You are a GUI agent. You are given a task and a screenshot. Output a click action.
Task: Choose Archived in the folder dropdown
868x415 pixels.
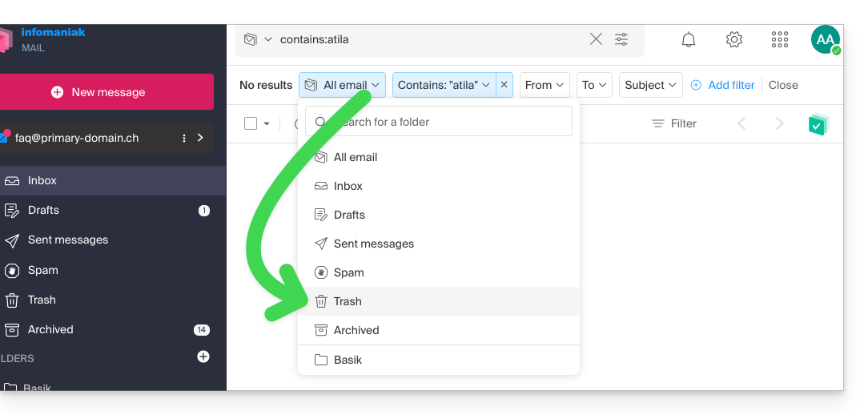[356, 330]
